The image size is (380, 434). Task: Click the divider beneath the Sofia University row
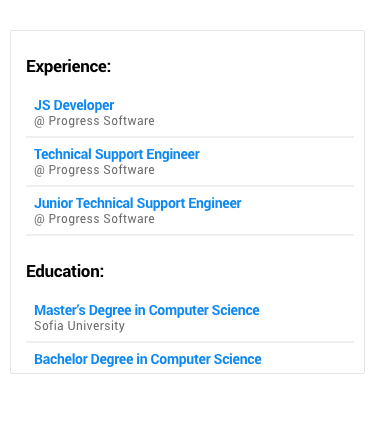tap(190, 342)
